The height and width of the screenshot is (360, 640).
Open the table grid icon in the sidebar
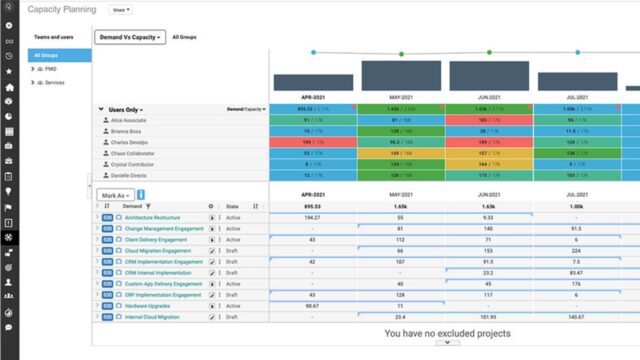click(x=9, y=131)
